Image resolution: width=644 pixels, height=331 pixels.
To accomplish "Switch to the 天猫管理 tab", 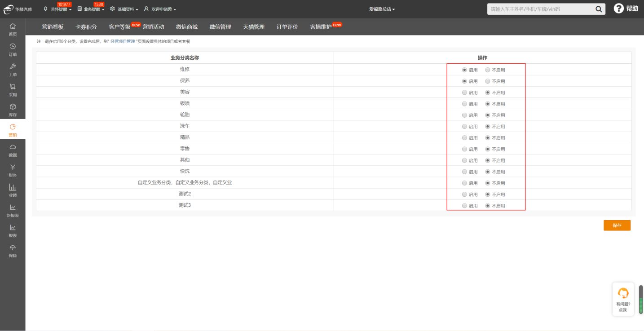I will (x=254, y=27).
